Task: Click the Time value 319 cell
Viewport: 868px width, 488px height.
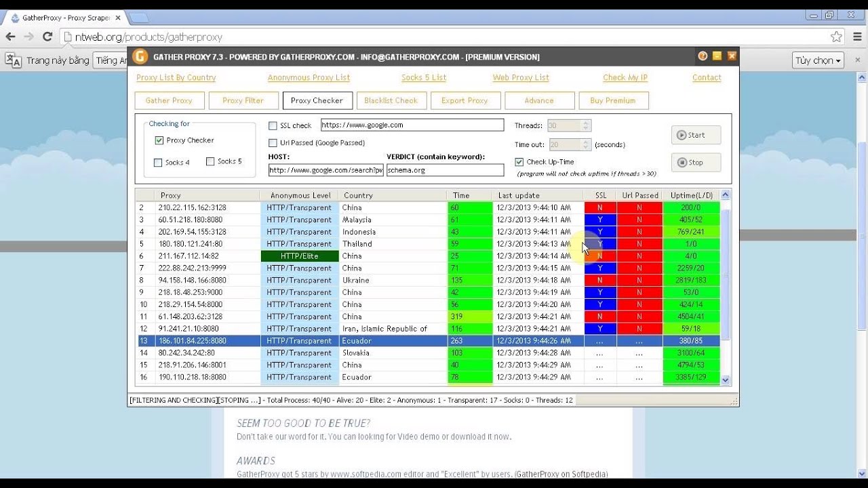Action: (x=471, y=317)
